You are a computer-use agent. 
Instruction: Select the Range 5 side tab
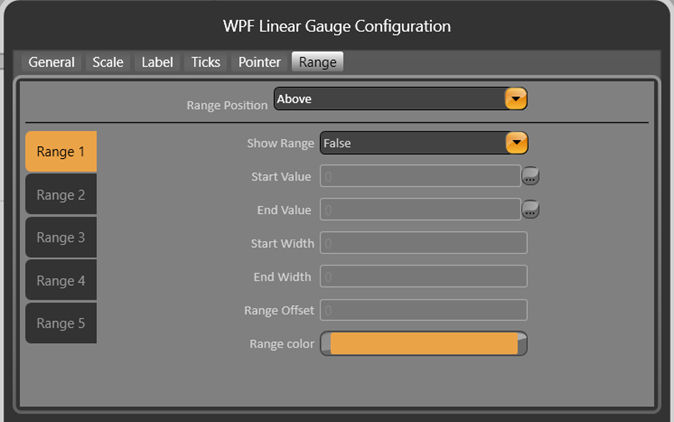point(61,323)
